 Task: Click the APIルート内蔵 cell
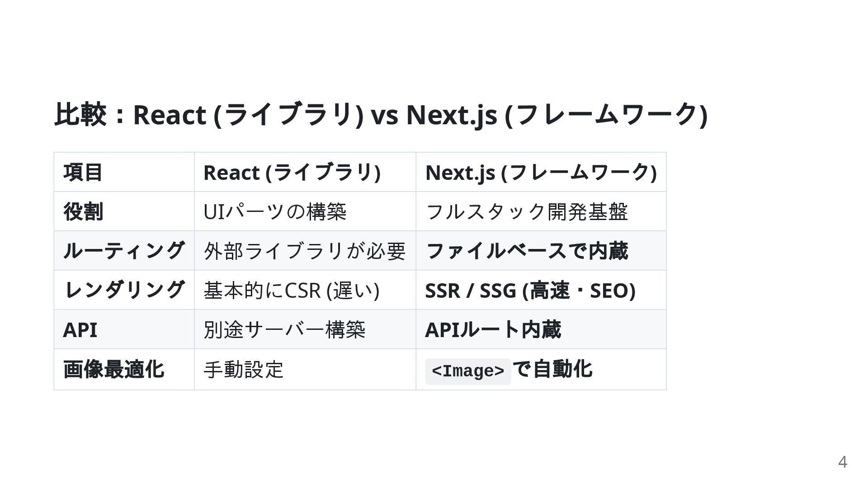tap(493, 329)
